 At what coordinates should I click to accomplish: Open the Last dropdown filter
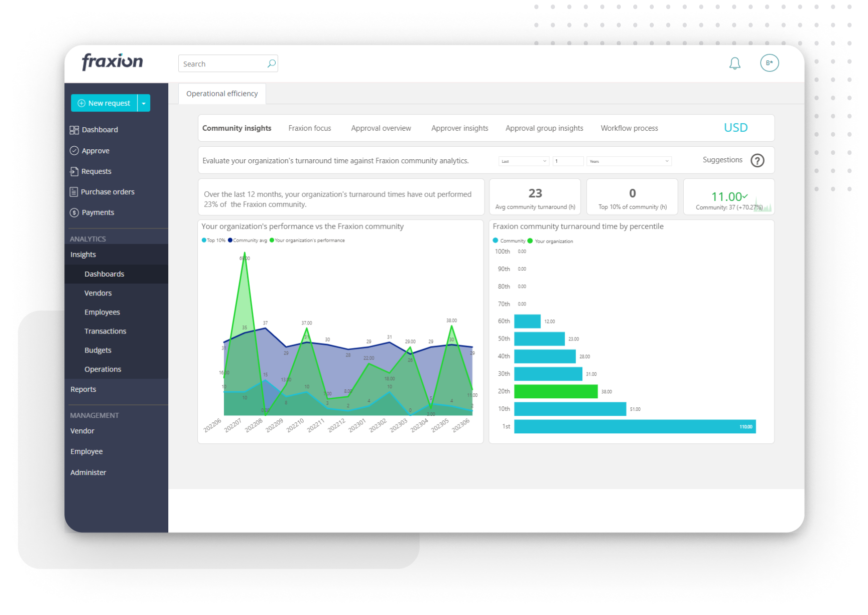pyautogui.click(x=523, y=161)
